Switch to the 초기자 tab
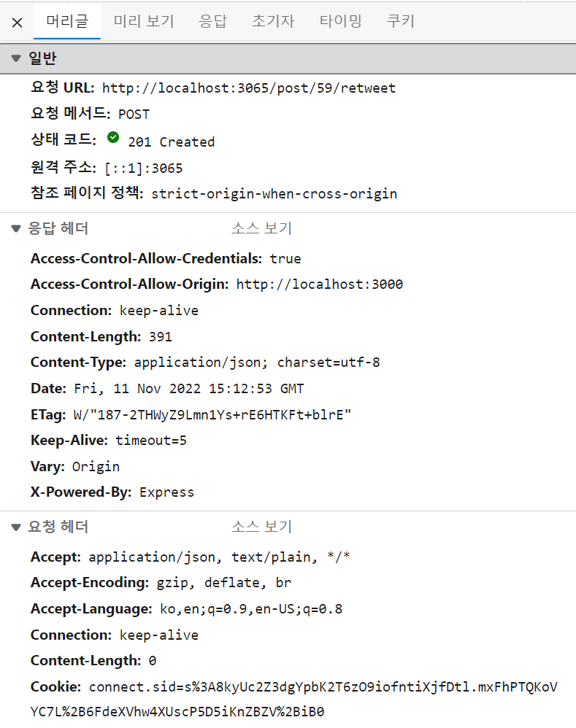Viewport: 576px width, 728px height. (273, 21)
